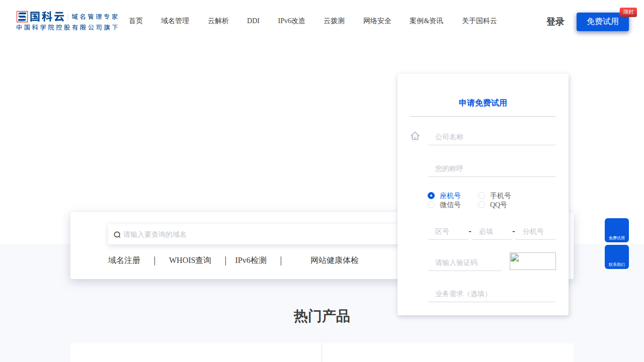
Task: Click the captcha image to refresh
Action: click(x=533, y=261)
